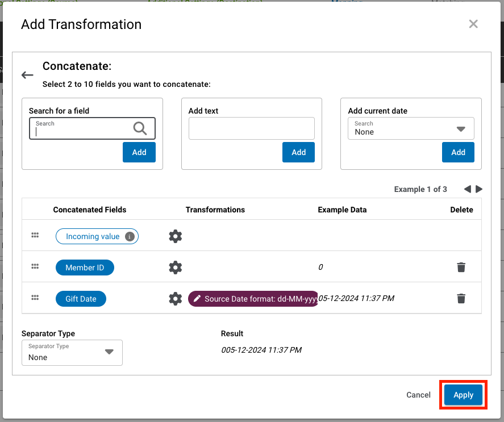Image resolution: width=504 pixels, height=422 pixels.
Task: Click the back arrow beside Concatenate
Action: [x=27, y=75]
